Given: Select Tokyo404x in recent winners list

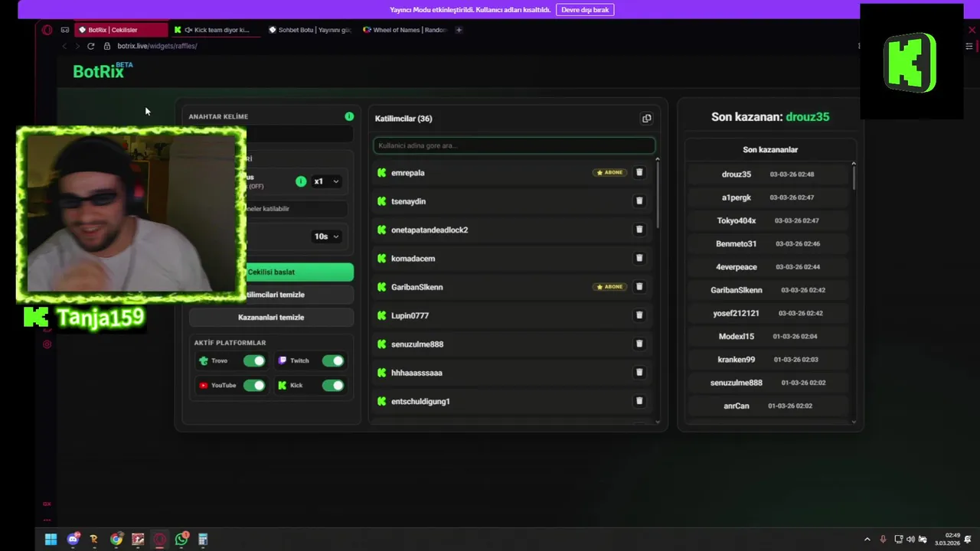Looking at the screenshot, I should pos(768,220).
